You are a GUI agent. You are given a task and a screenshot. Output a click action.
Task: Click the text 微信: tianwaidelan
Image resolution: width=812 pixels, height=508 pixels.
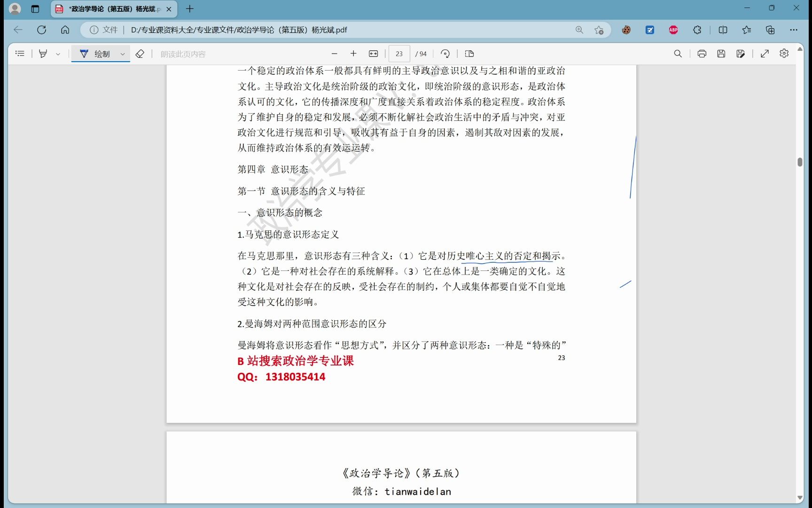coord(402,492)
